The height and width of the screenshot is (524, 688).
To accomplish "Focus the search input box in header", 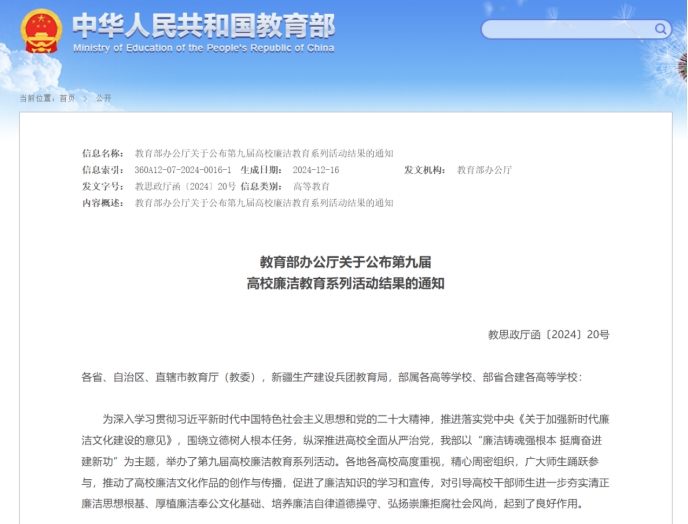I will [x=565, y=30].
